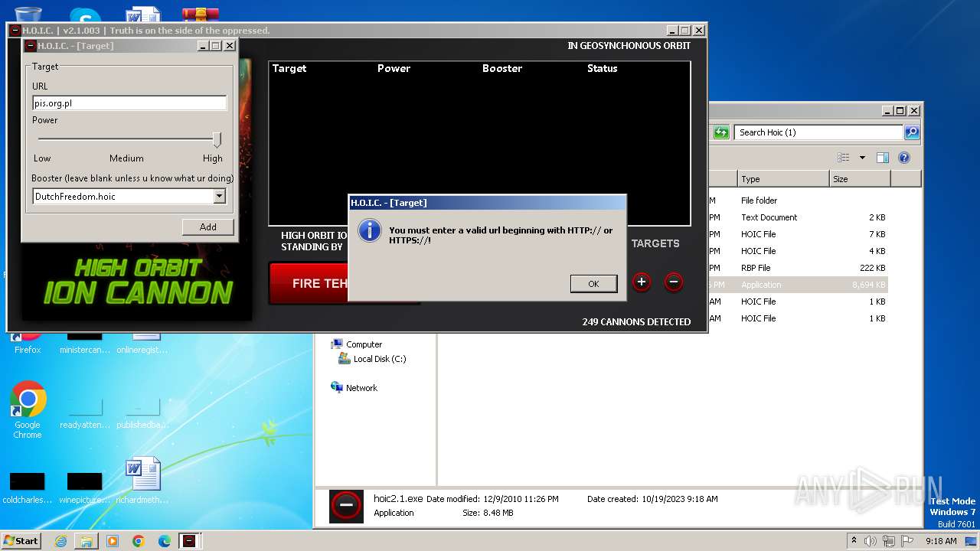Click the DutchFreedom.hoic booster combo box text

click(122, 197)
